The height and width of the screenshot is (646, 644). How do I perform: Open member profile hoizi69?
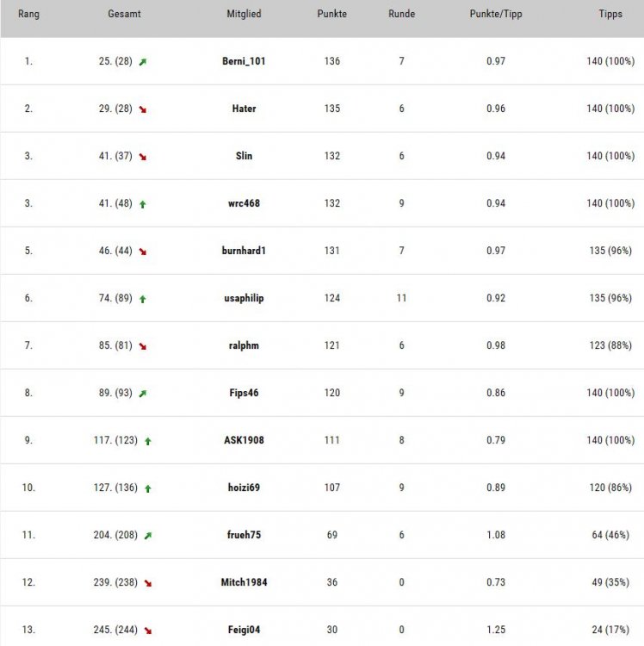(244, 488)
